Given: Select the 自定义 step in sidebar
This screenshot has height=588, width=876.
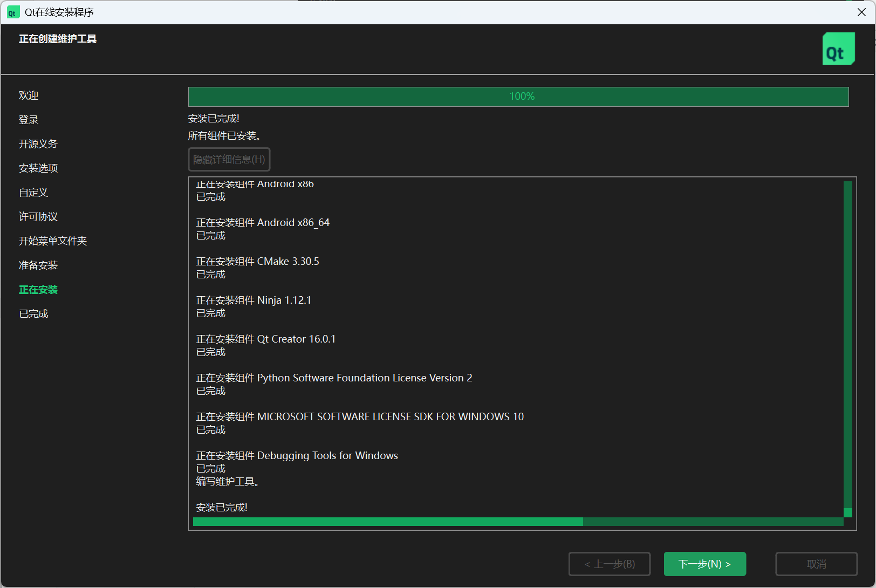Looking at the screenshot, I should (33, 193).
